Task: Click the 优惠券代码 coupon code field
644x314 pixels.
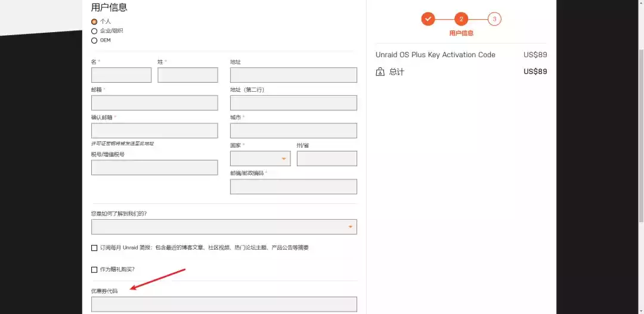Action: click(x=224, y=304)
